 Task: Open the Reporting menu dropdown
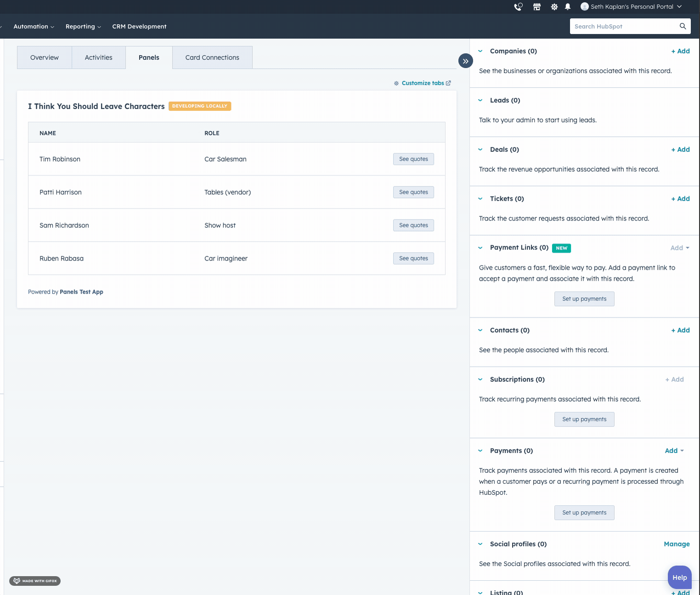tap(83, 27)
